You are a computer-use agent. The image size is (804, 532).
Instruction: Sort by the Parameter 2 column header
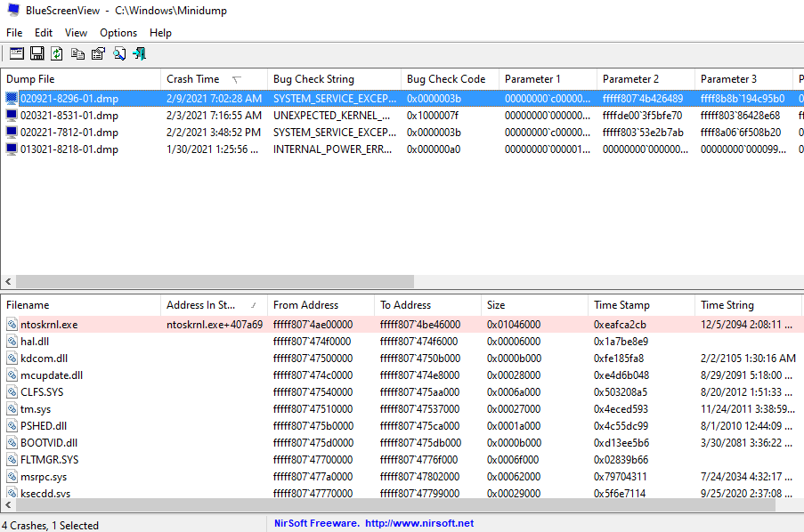click(x=646, y=79)
